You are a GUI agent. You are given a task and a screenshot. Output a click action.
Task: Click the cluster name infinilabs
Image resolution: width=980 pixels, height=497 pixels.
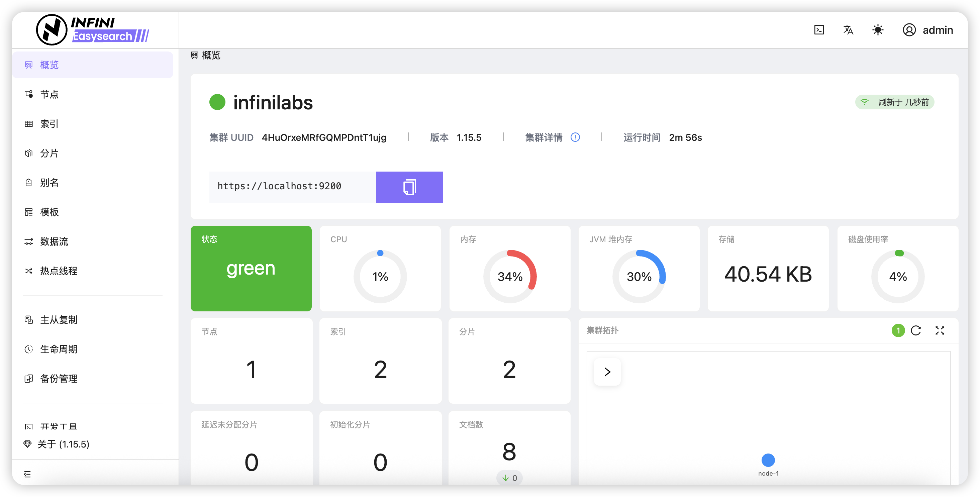(273, 102)
